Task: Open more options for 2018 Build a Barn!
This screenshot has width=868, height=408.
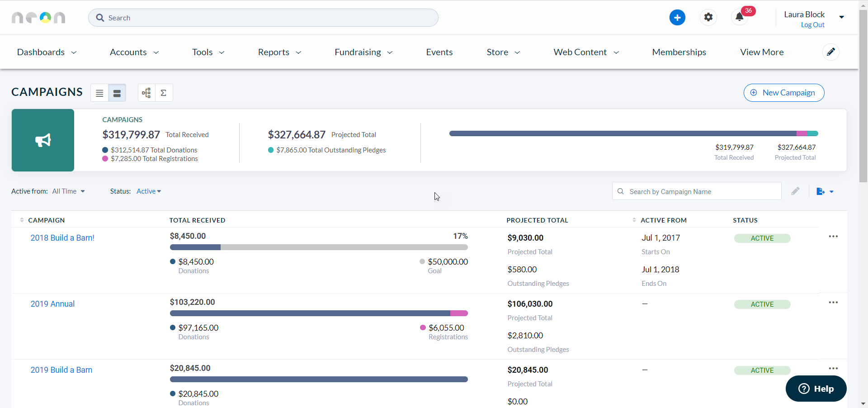Action: (x=833, y=237)
